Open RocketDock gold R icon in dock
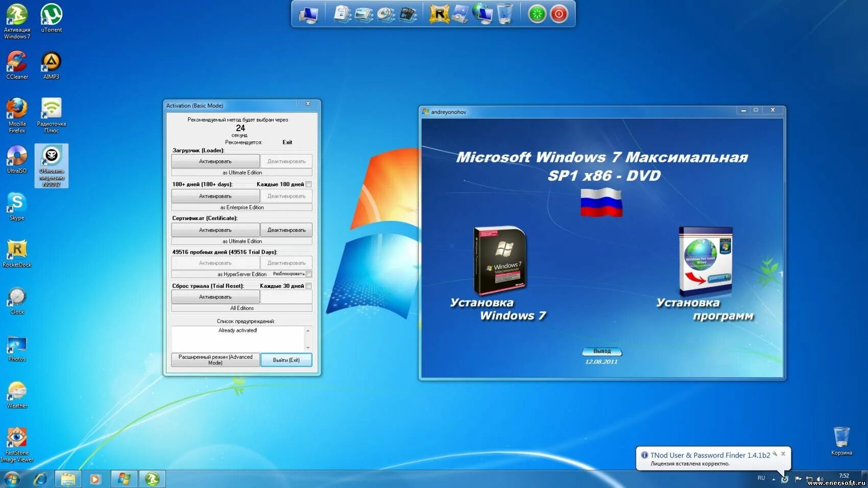Image resolution: width=868 pixels, height=488 pixels. coord(439,14)
